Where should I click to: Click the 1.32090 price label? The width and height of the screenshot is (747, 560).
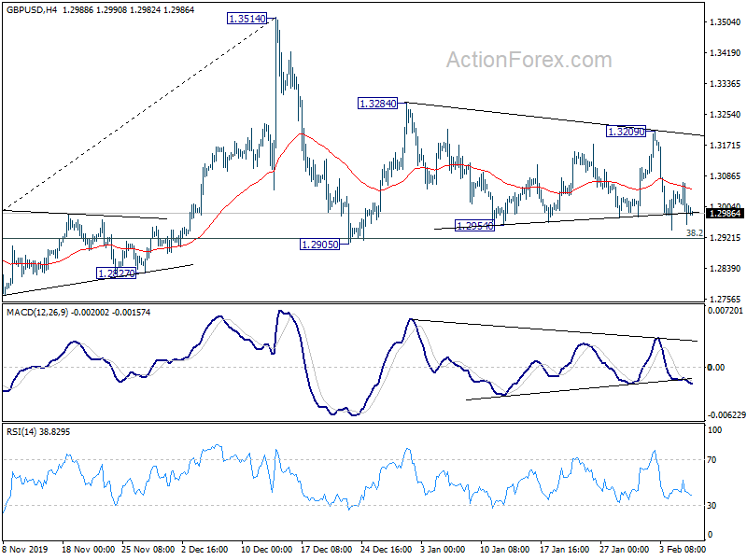click(x=626, y=132)
